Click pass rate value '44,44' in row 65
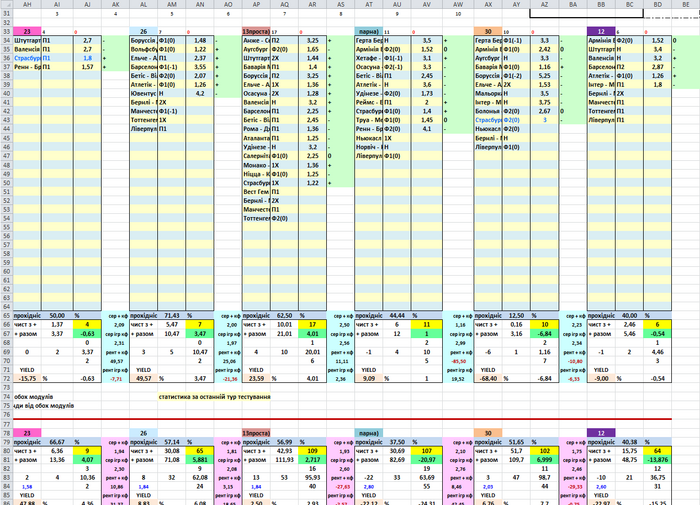700x505 pixels. [x=397, y=315]
